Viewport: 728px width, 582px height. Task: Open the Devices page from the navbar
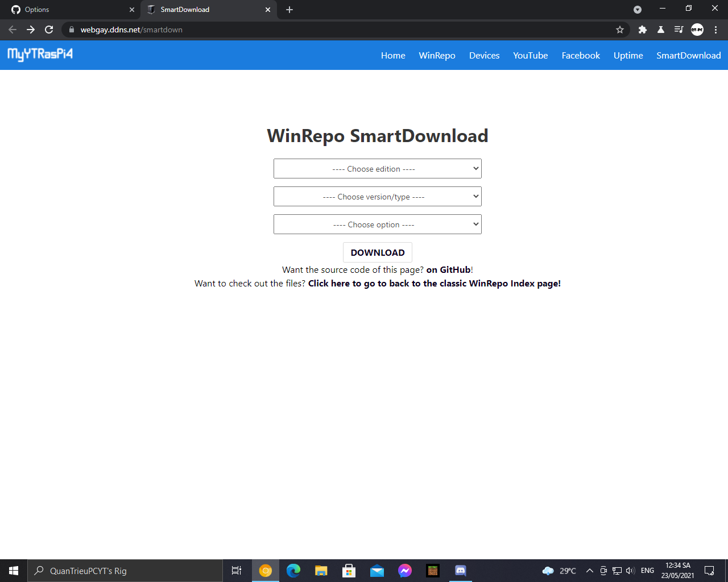point(484,55)
